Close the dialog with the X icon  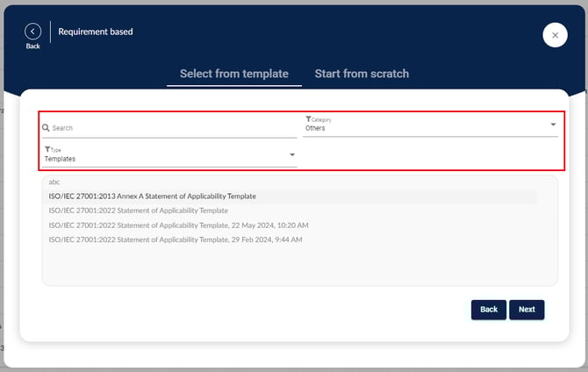(x=555, y=34)
